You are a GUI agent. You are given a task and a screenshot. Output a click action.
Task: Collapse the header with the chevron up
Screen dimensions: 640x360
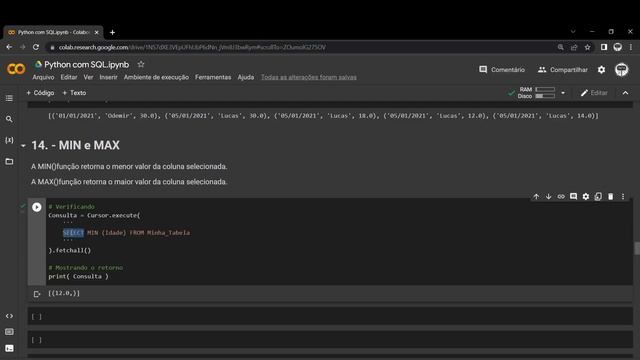point(625,93)
